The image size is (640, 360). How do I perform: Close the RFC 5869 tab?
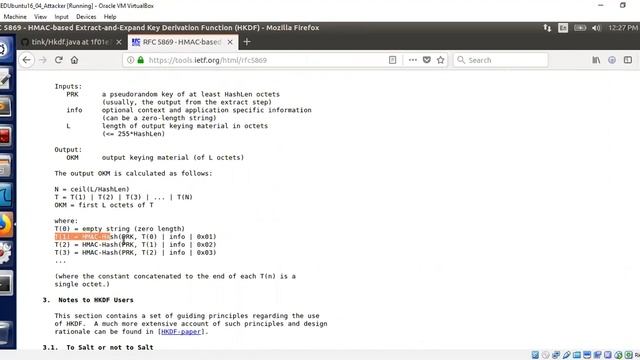click(230, 42)
